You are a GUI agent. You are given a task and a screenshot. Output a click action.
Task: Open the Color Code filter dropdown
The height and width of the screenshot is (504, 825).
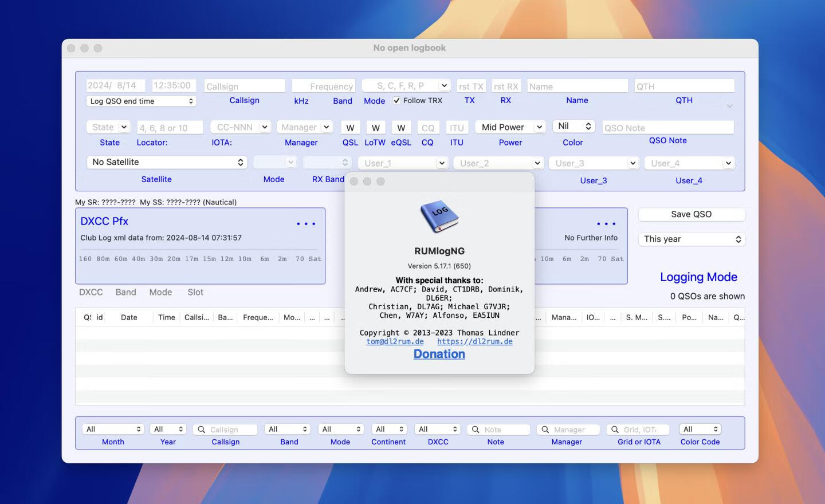pos(700,429)
